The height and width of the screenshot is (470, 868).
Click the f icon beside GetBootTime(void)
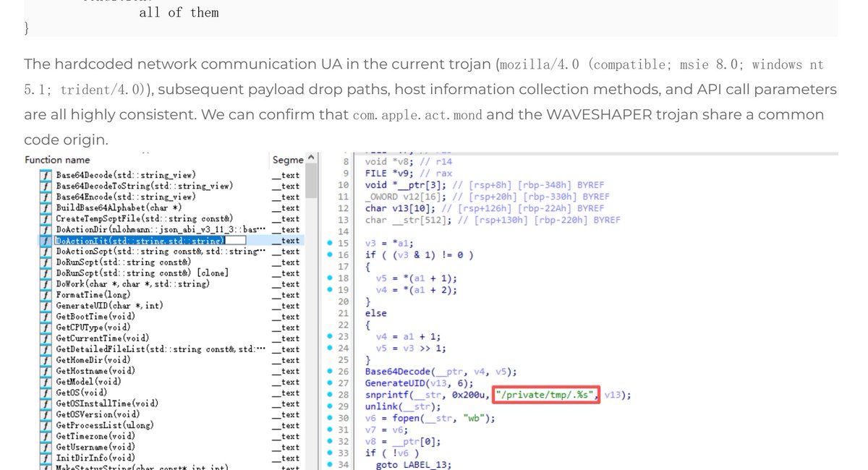click(x=46, y=317)
